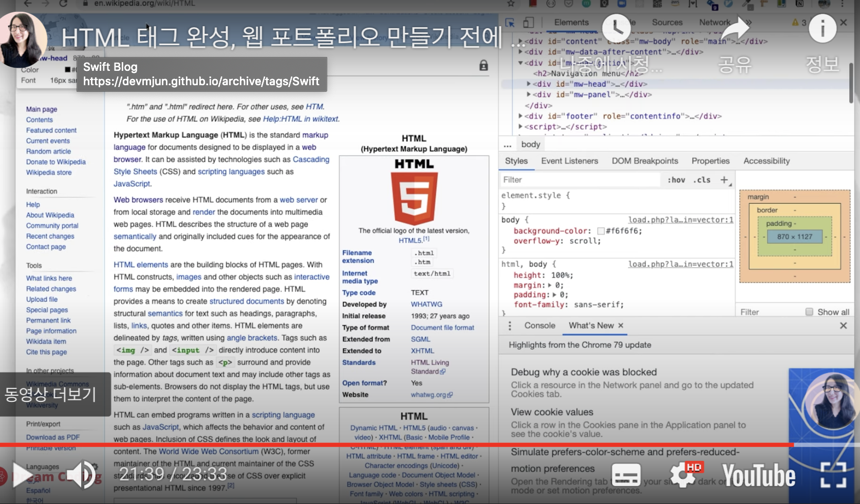Click the Share arrow icon
The height and width of the screenshot is (504, 860).
tap(735, 29)
